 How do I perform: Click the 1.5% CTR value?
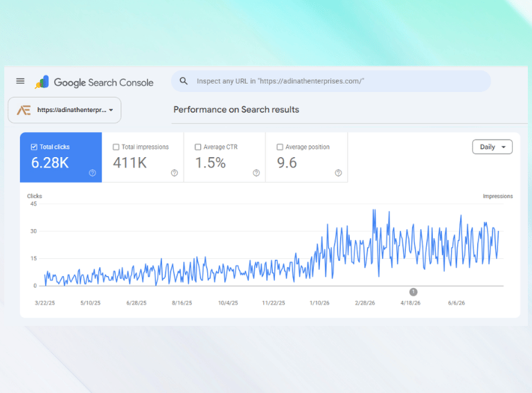point(211,163)
